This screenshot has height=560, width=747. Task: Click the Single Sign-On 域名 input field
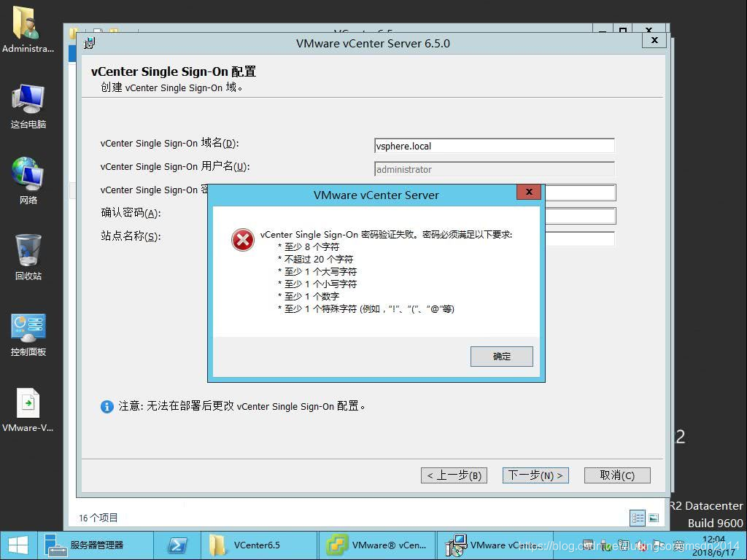(x=495, y=146)
